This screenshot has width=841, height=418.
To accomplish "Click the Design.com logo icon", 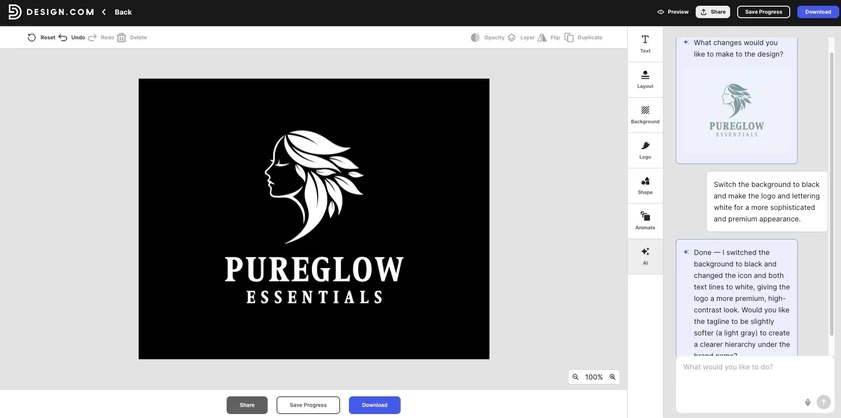I will coord(14,12).
